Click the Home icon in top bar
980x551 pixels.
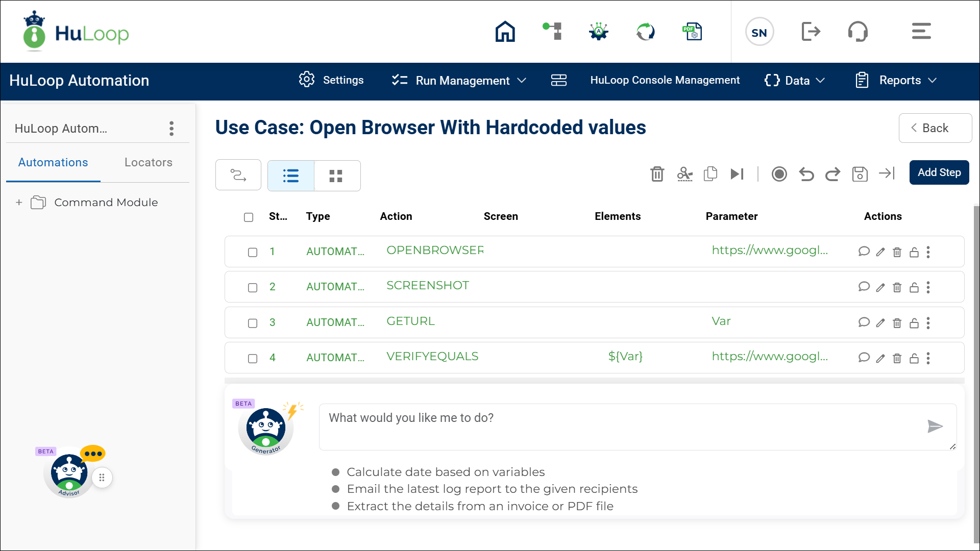(x=505, y=32)
